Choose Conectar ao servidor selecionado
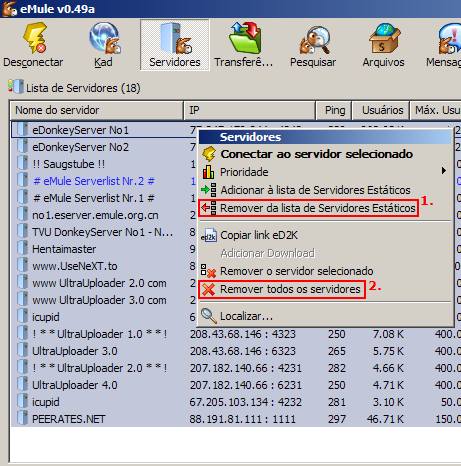Screen dimensions: 461x466 [x=325, y=154]
